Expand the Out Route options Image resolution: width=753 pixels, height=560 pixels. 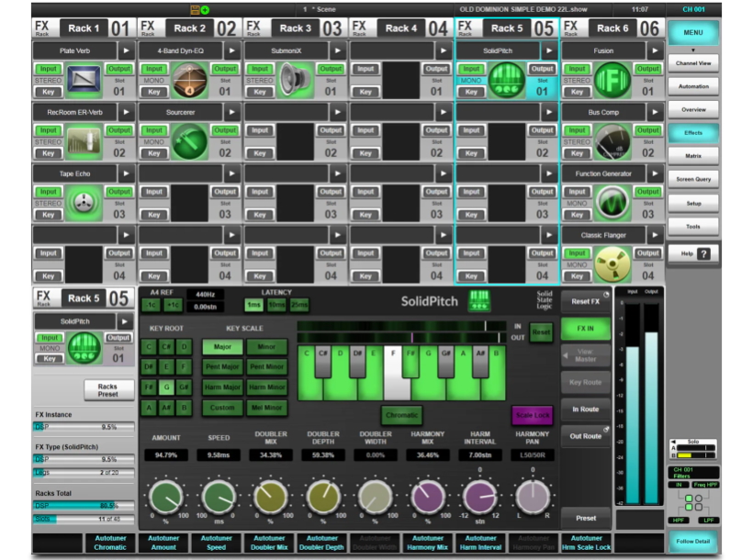tap(584, 436)
